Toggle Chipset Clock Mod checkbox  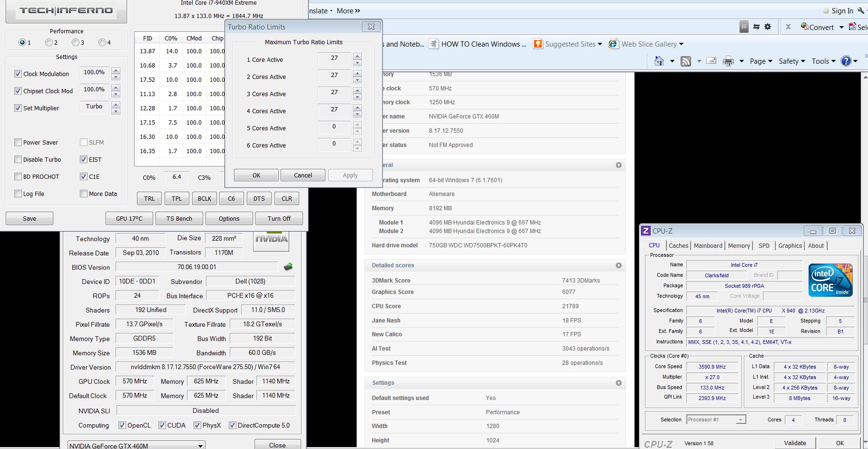(18, 91)
